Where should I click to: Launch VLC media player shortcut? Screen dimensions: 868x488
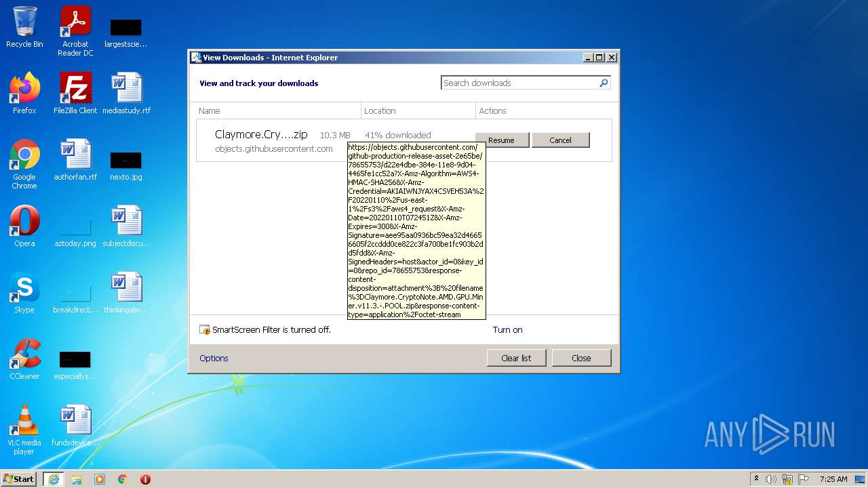coord(24,430)
